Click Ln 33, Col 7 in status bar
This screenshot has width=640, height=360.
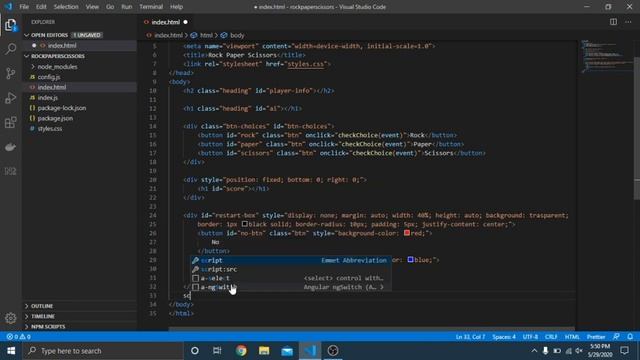click(x=470, y=337)
